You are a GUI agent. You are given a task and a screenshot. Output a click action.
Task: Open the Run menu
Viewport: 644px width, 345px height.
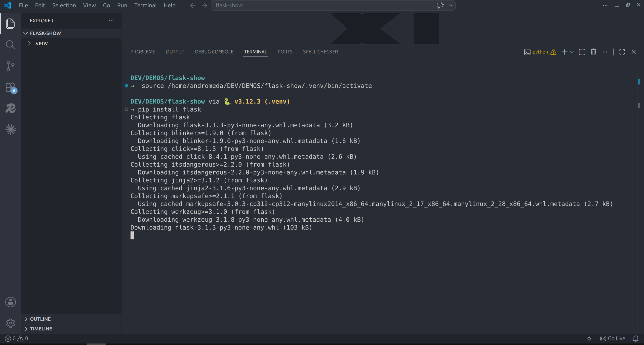click(122, 5)
